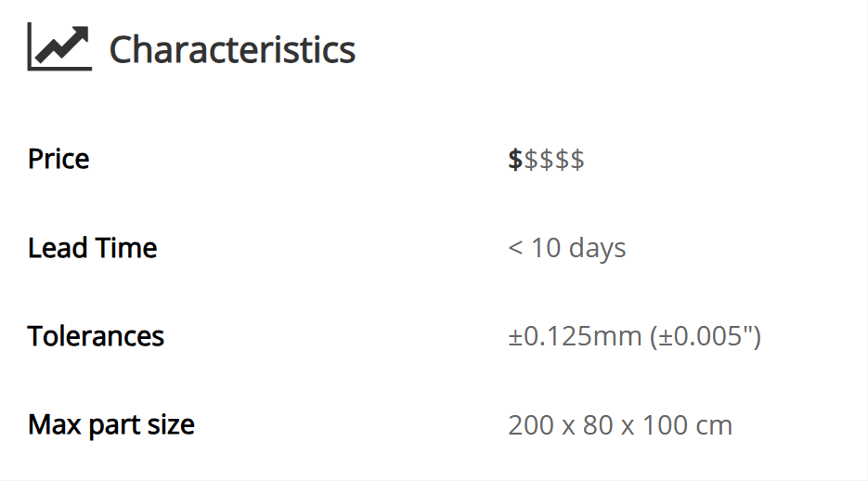
Task: Click the Lead Time label
Action: 92,248
